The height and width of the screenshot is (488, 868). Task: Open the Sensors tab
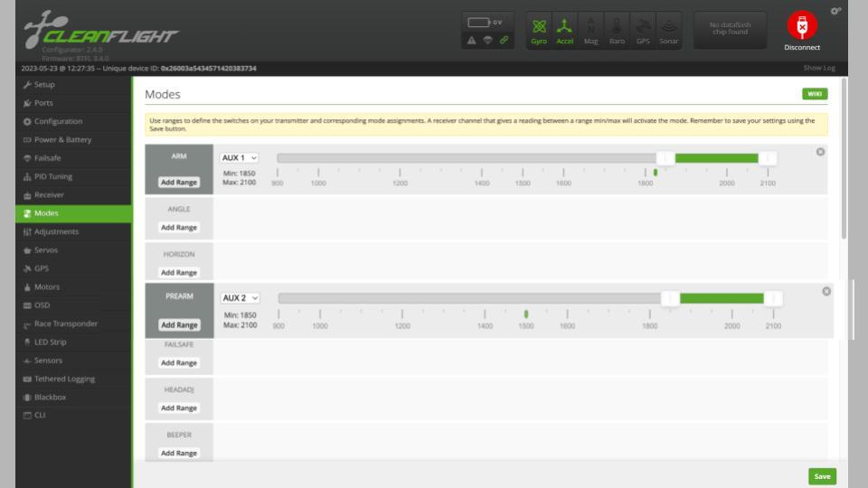73,361
